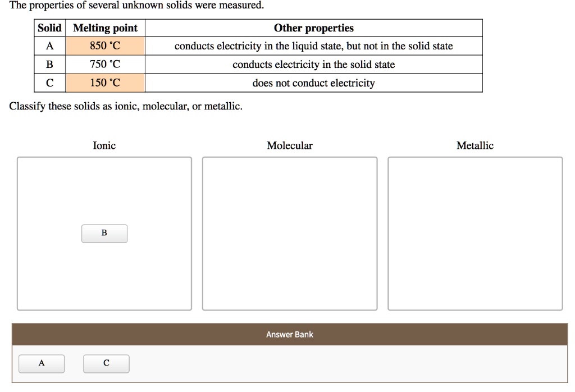
Task: Select the solid C token in the Answer Bank
Action: pyautogui.click(x=106, y=363)
